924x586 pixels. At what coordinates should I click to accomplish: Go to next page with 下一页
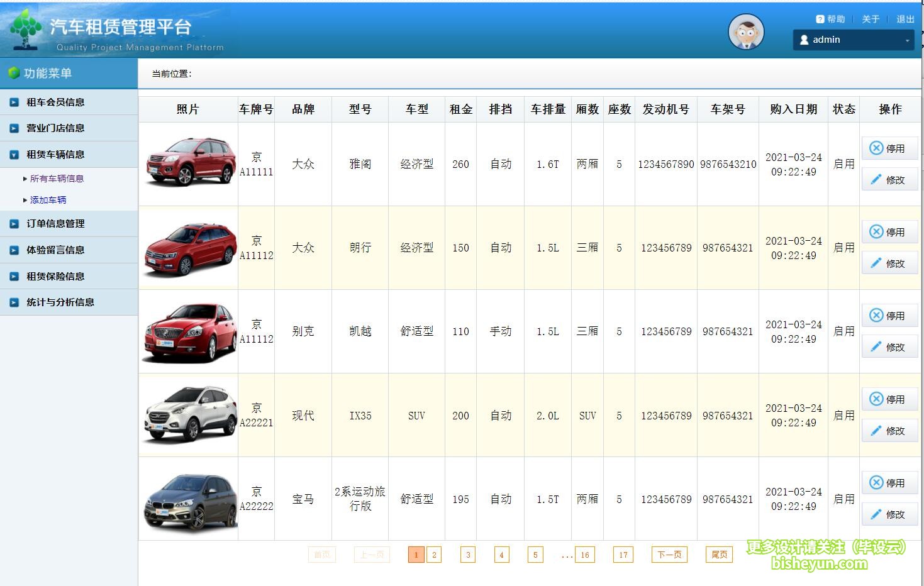coord(669,555)
